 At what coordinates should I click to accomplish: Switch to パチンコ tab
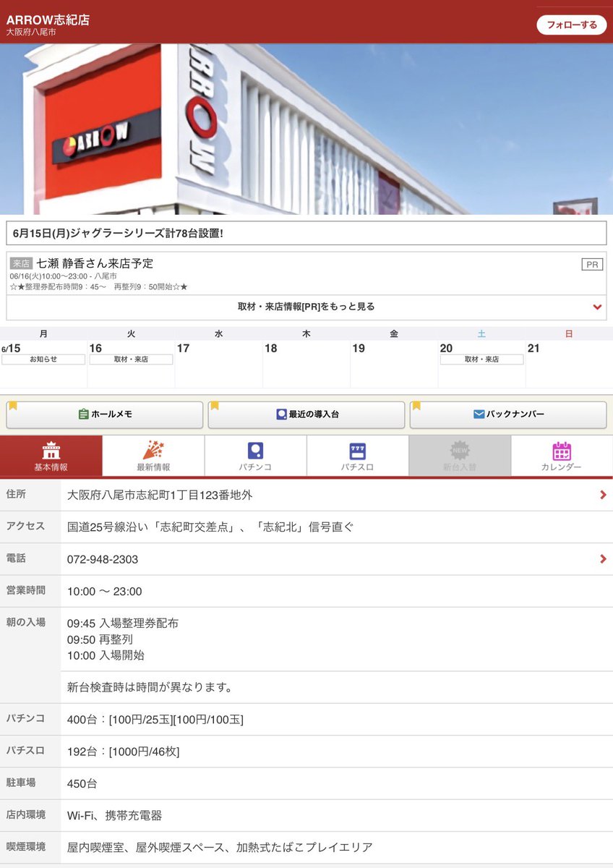point(255,456)
